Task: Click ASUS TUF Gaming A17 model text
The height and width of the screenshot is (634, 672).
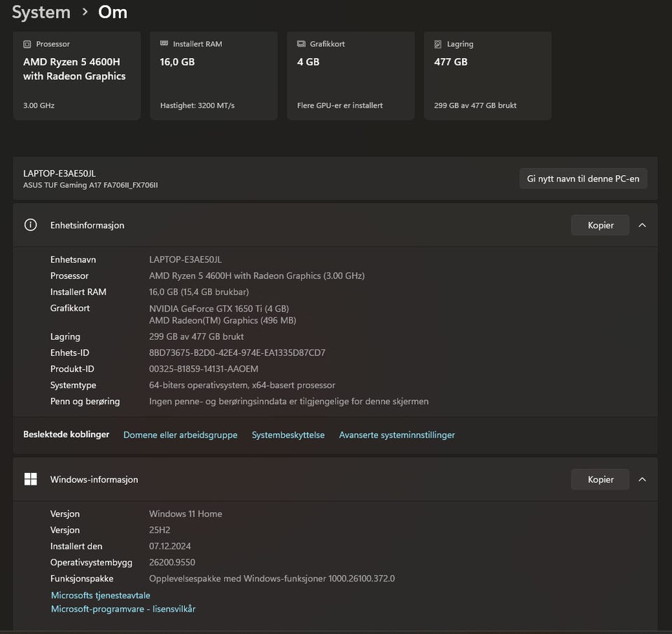Action: coord(90,186)
